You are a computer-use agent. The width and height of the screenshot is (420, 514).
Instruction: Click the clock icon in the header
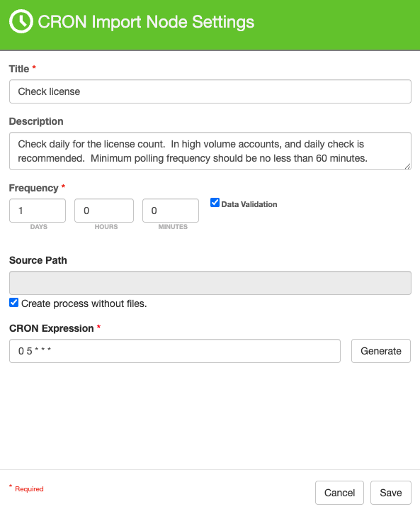(21, 21)
